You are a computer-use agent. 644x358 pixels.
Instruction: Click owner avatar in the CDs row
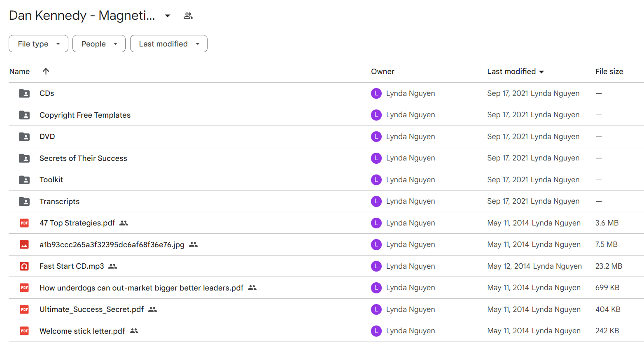(x=376, y=93)
